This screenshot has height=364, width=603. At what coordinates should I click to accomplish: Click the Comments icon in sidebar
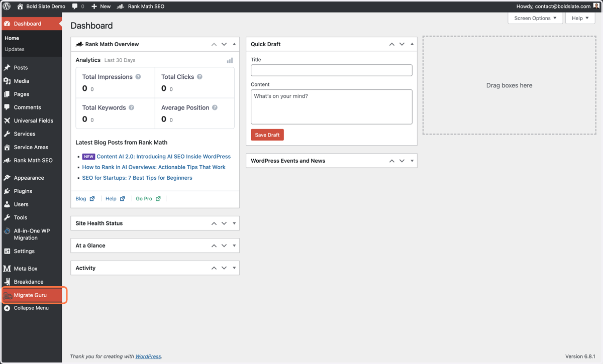(7, 107)
